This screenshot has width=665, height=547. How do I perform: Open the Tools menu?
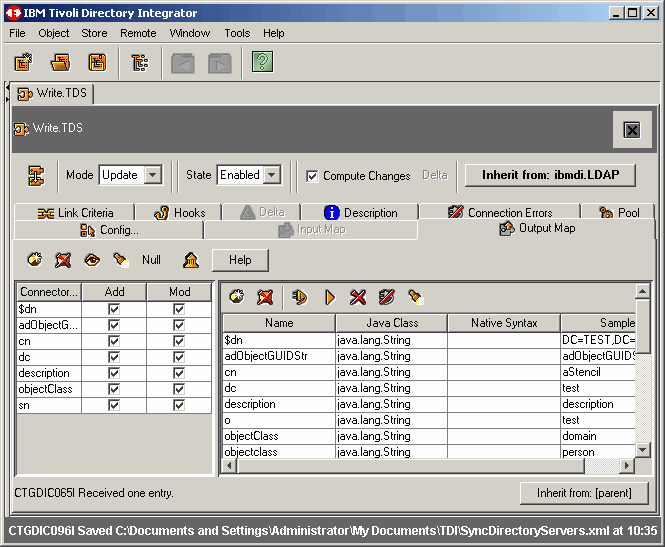pos(237,33)
